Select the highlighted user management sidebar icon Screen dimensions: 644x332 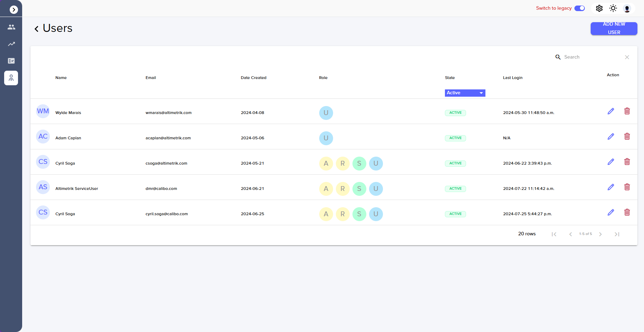click(11, 78)
